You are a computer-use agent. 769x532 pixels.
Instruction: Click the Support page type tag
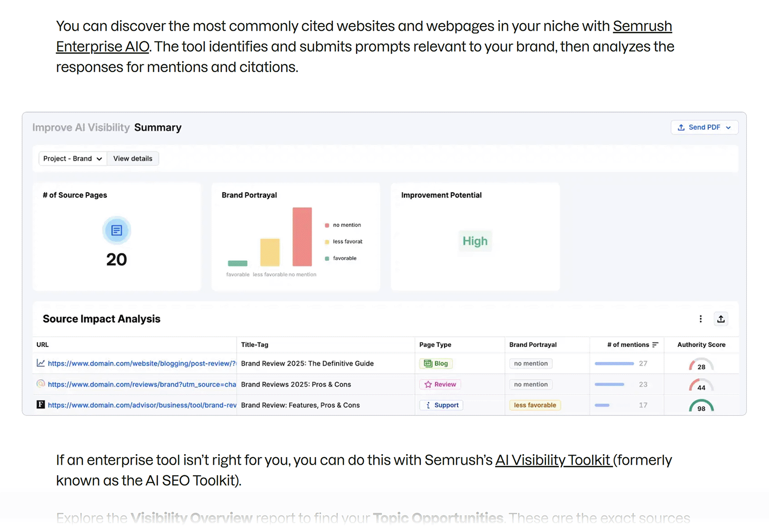[x=441, y=405]
